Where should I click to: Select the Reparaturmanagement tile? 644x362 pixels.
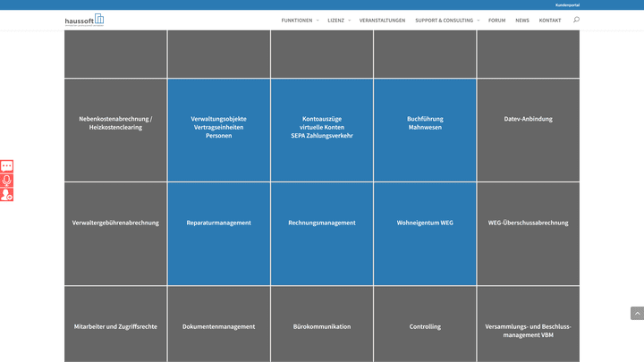click(x=219, y=233)
